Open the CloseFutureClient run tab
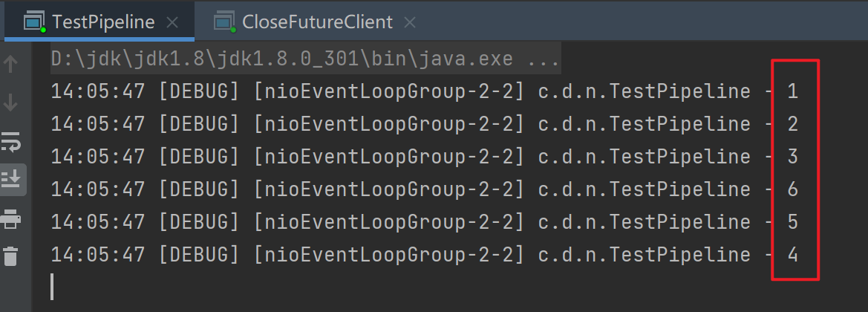The width and height of the screenshot is (868, 312). pos(317,22)
